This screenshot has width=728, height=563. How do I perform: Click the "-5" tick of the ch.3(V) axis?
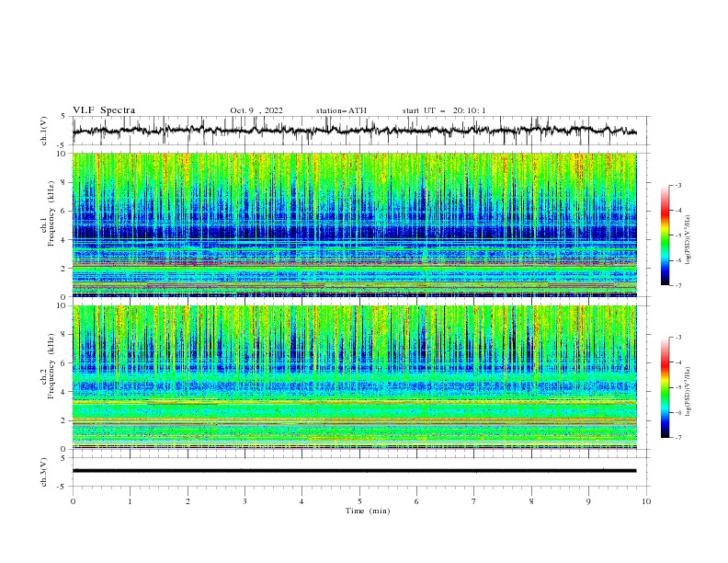coord(63,487)
